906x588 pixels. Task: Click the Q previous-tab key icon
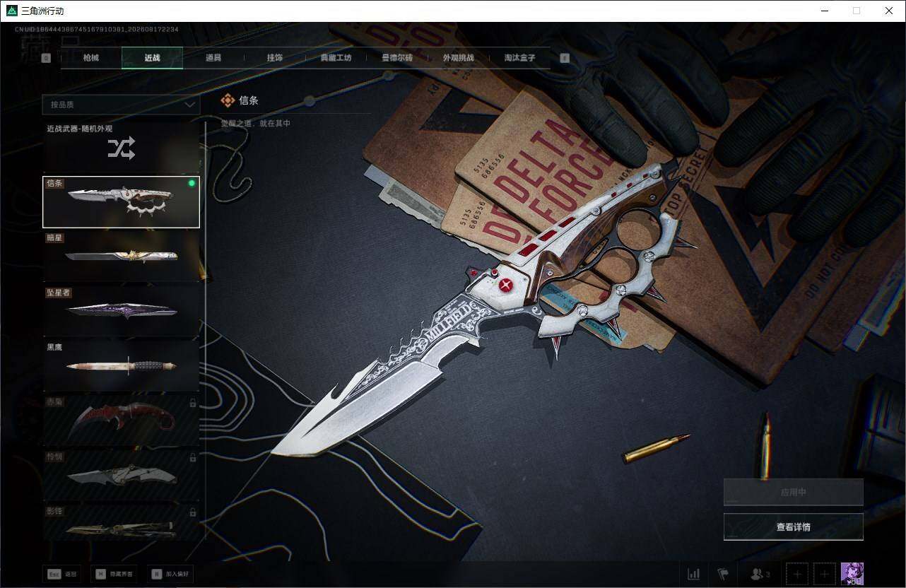46,58
